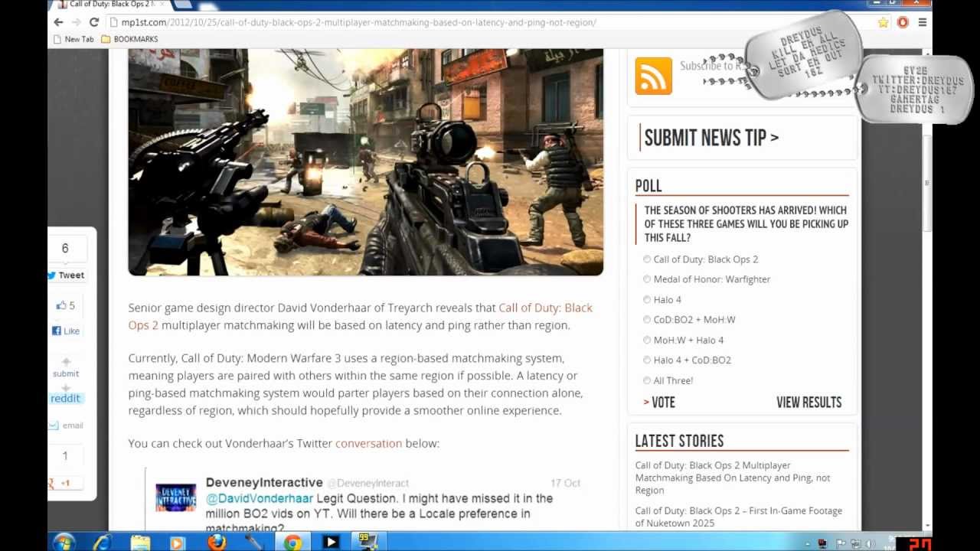Click VIEW RESULTS in the poll

coord(808,403)
